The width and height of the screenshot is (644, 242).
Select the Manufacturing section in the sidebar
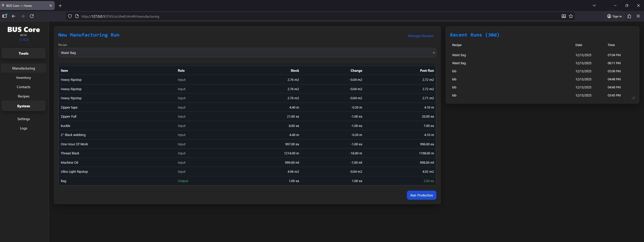tap(24, 68)
